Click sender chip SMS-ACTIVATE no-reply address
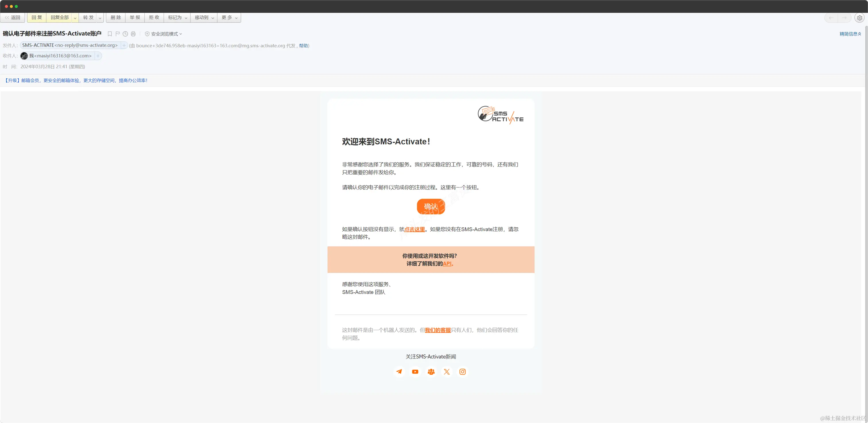 click(70, 45)
